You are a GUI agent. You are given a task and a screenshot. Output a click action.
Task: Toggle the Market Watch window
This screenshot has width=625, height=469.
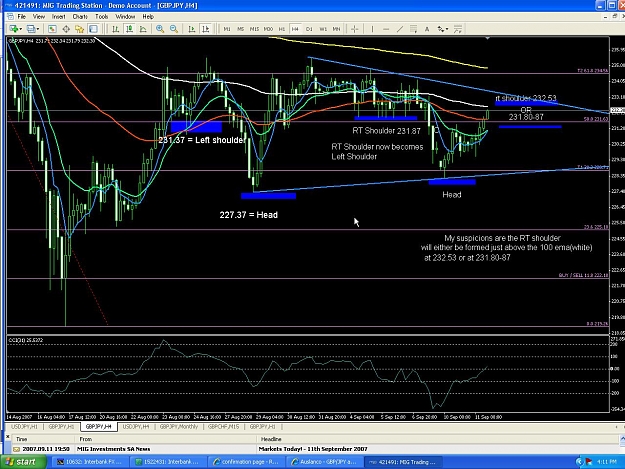point(52,29)
